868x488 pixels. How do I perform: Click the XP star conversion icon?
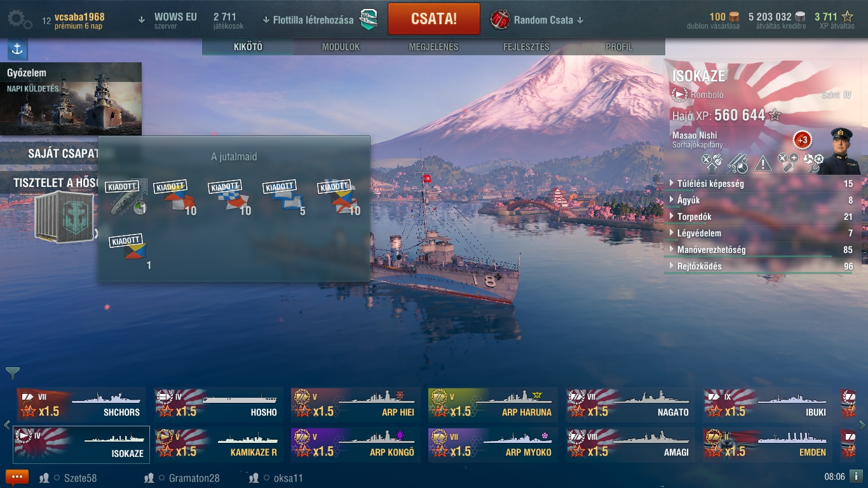coord(848,17)
